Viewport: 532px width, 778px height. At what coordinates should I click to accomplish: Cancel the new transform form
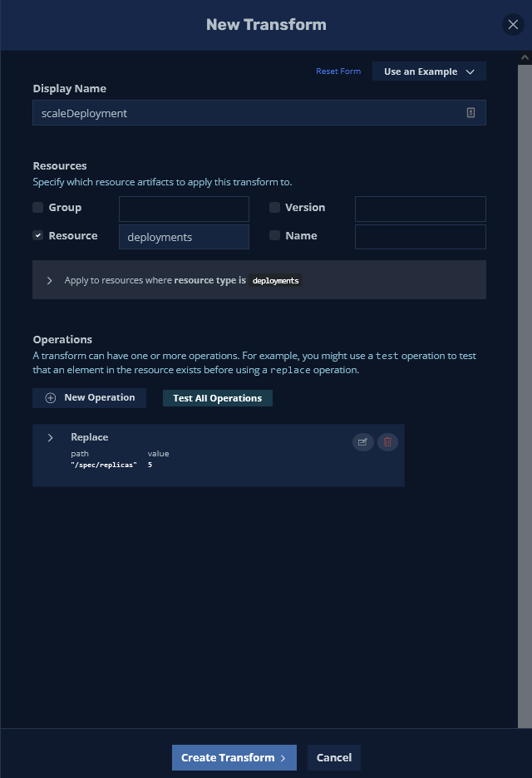point(334,758)
